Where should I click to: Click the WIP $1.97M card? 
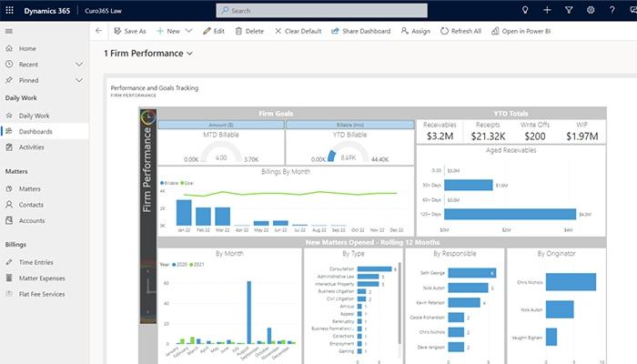[581, 131]
